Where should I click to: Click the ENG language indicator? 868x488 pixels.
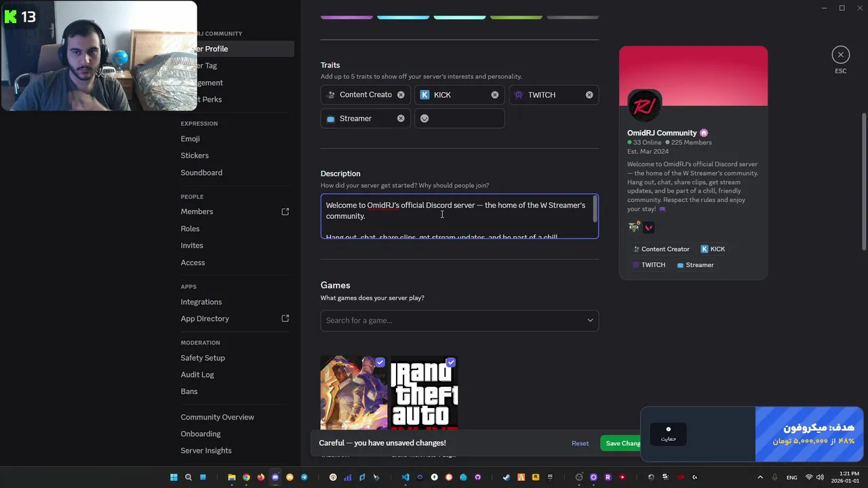[x=792, y=477]
